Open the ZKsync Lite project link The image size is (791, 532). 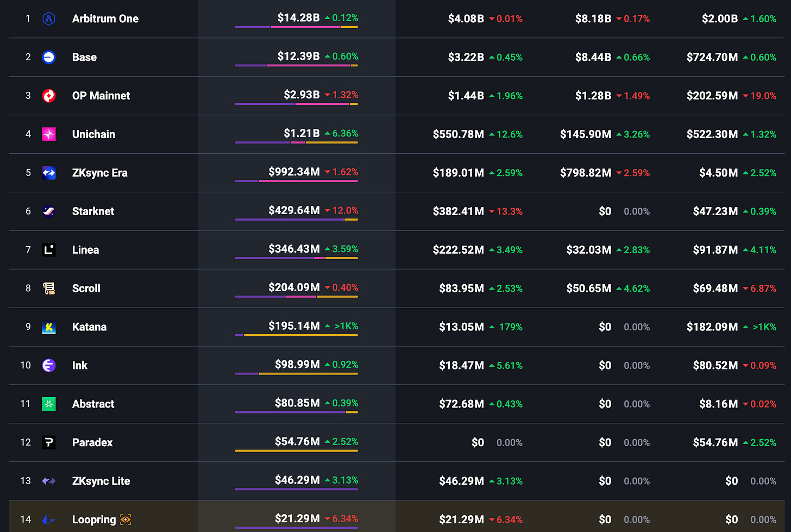101,481
